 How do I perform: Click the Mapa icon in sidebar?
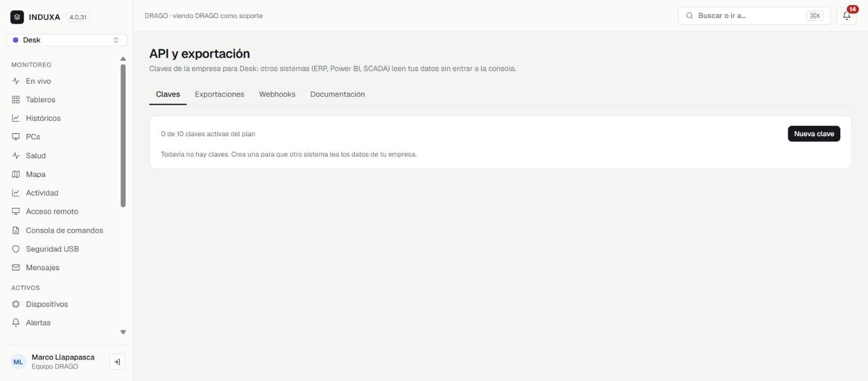coord(16,174)
